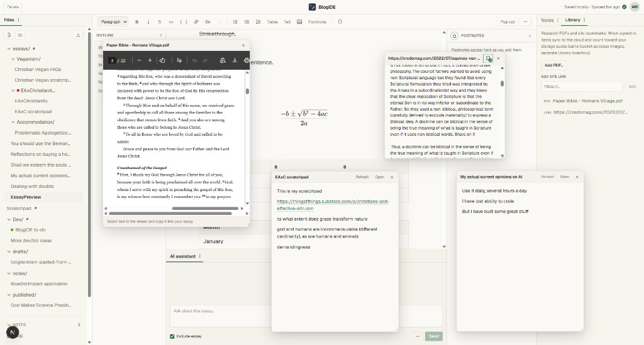Screen dimensions: 644x345
Task: Insert inline code with the <> icon
Action: (x=171, y=22)
